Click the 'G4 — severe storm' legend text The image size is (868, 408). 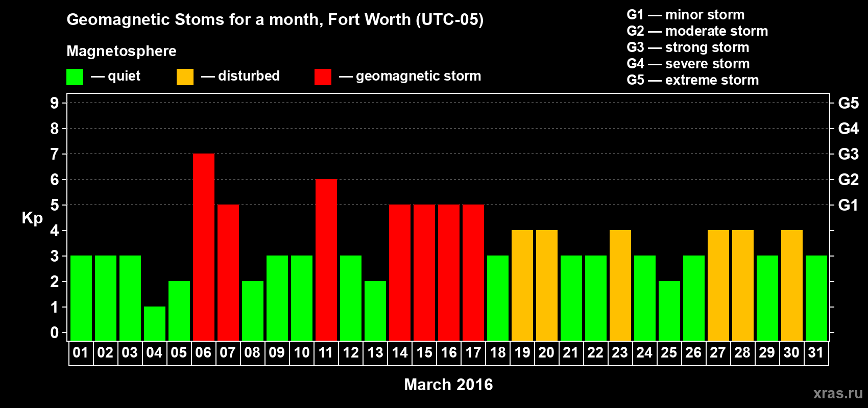pos(688,64)
